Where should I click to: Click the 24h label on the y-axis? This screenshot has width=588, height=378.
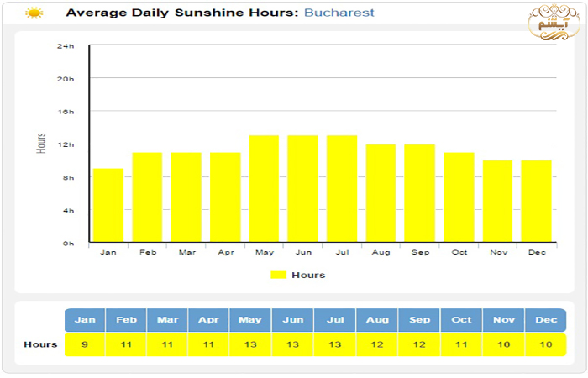tap(66, 45)
